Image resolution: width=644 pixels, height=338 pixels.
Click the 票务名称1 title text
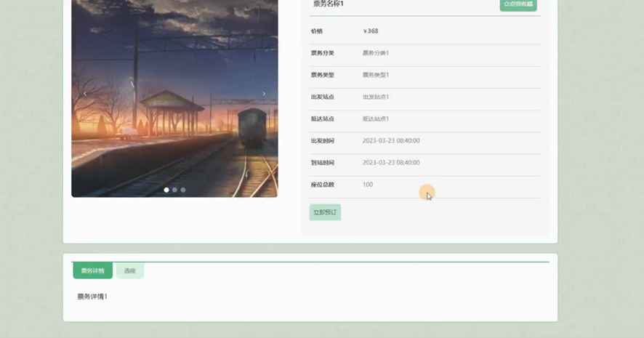(x=328, y=4)
